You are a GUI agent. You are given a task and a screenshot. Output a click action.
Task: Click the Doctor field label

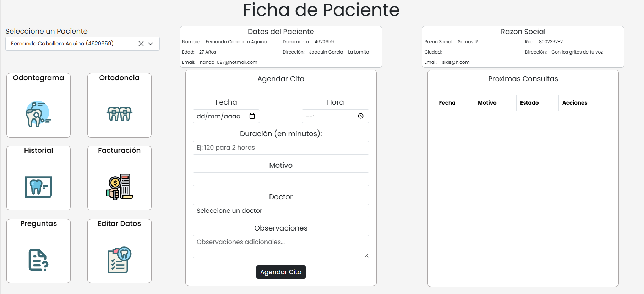coord(281,197)
